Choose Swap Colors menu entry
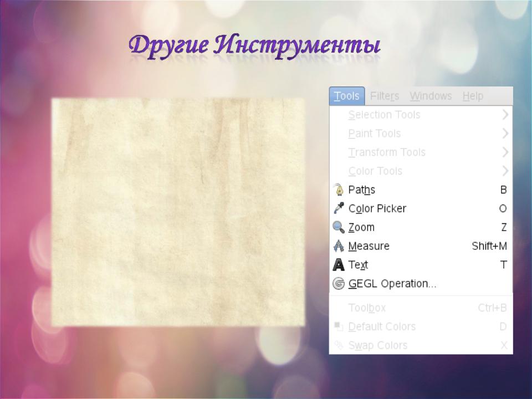This screenshot has height=399, width=532. coord(421,345)
